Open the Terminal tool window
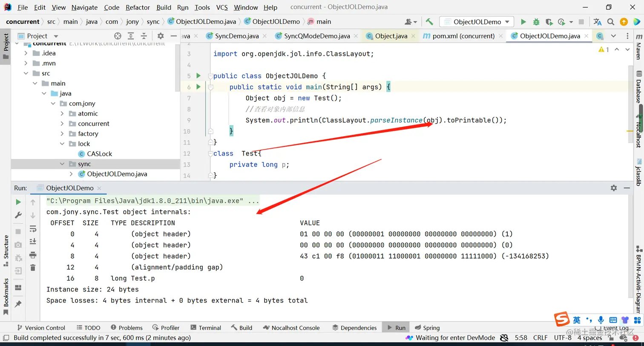644x346 pixels. (206, 328)
